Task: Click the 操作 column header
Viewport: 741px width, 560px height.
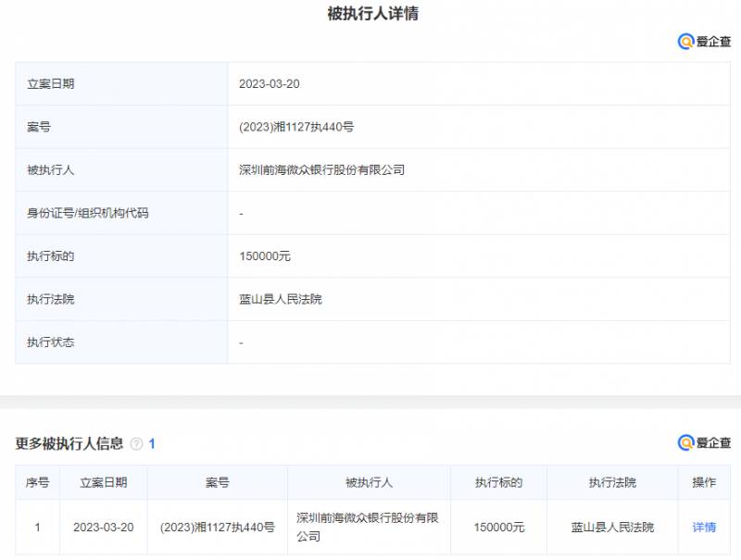Action: (704, 482)
